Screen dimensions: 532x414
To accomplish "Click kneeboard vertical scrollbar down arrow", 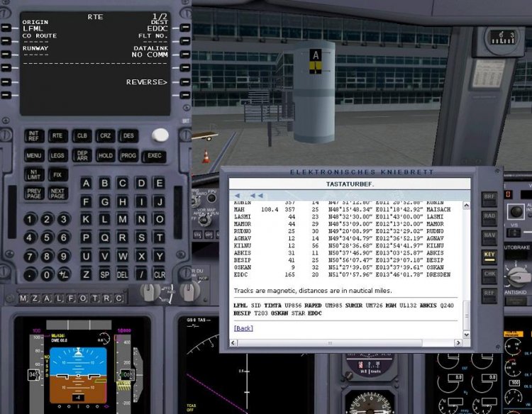I will [467, 335].
